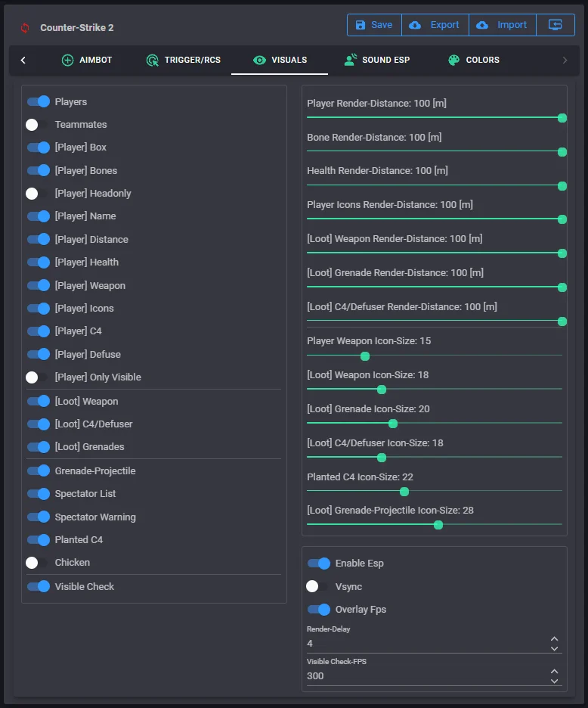Click the [Loot] Weapon Icon-Size slider handle
The width and height of the screenshot is (588, 708).
pos(382,390)
